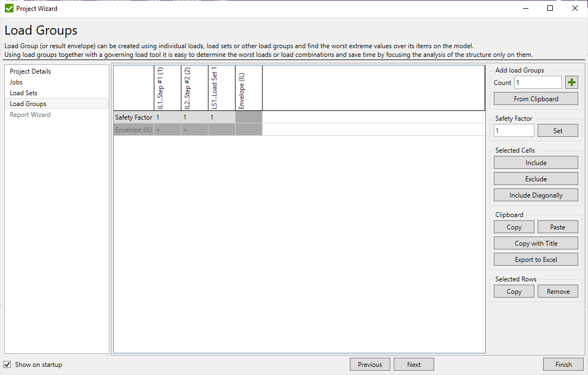Viewport: 588px width, 375px height.
Task: Click Safety Factor cell under IL2..Step #2
Action: (194, 117)
